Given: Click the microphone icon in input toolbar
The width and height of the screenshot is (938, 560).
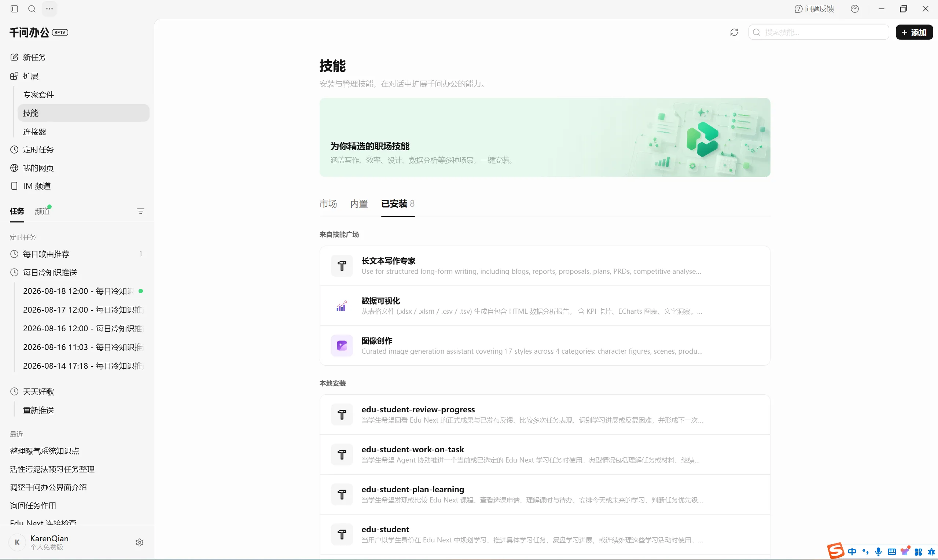Looking at the screenshot, I should point(878,552).
